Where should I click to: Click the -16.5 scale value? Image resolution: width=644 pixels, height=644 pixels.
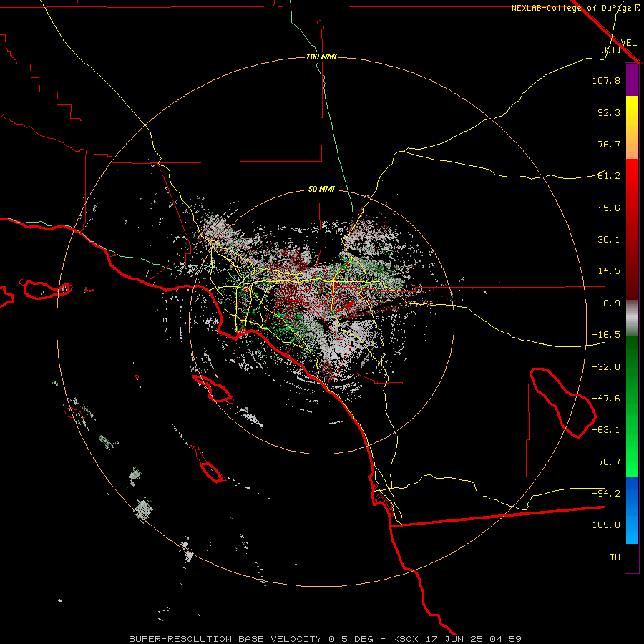coord(606,335)
